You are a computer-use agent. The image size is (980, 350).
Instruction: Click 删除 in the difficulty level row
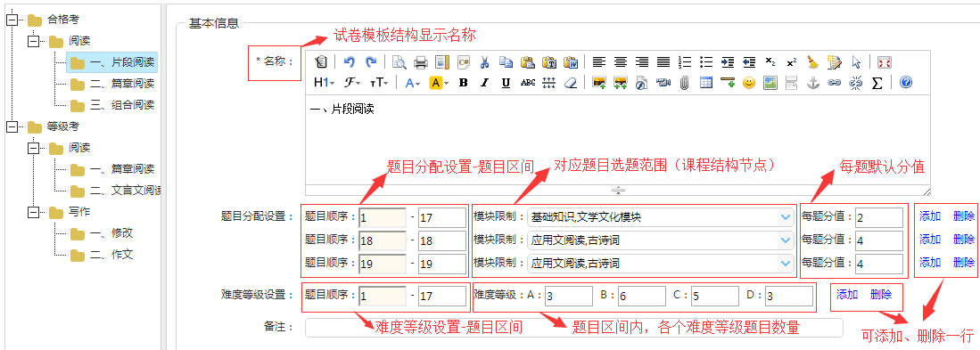[881, 295]
